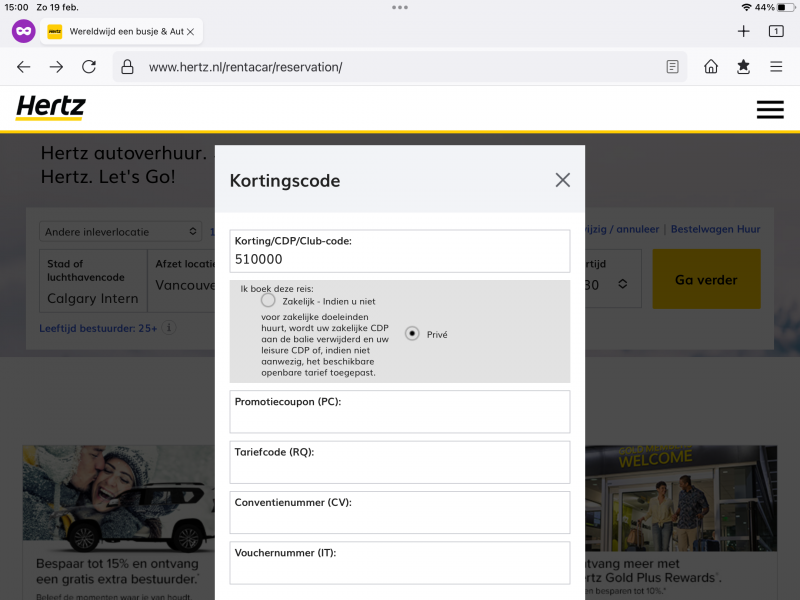Open the browser home page

(x=711, y=67)
